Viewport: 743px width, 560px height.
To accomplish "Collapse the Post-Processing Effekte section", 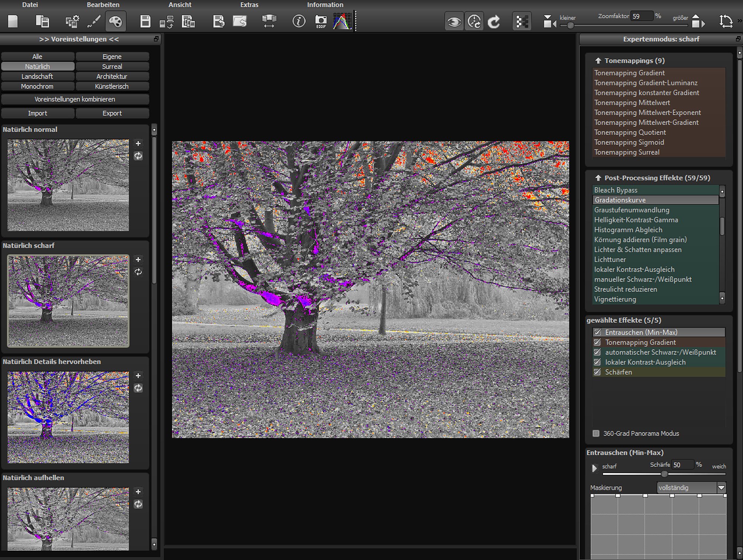I will (598, 178).
